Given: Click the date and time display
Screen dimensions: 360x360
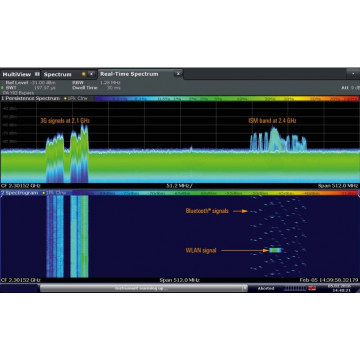Looking at the screenshot, I should [338, 288].
